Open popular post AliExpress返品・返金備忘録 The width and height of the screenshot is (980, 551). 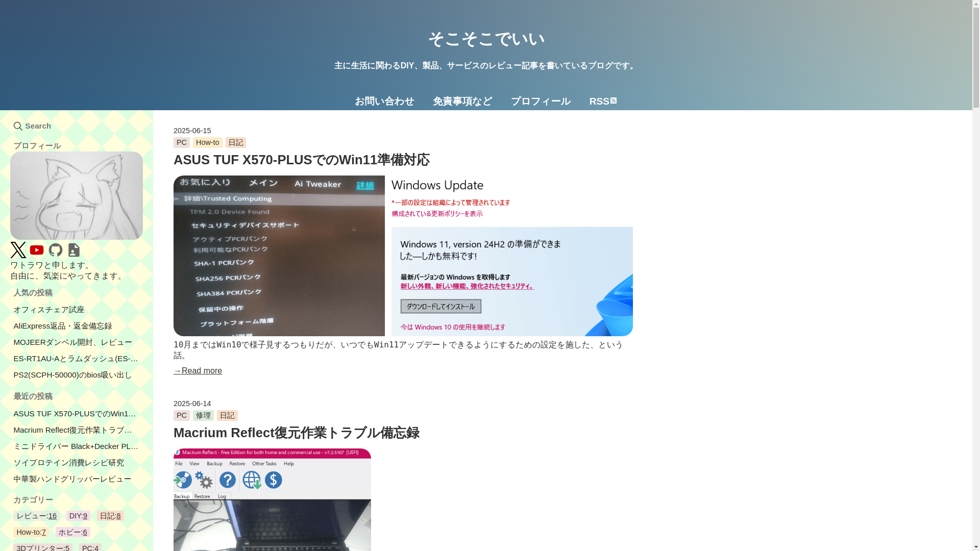click(63, 326)
